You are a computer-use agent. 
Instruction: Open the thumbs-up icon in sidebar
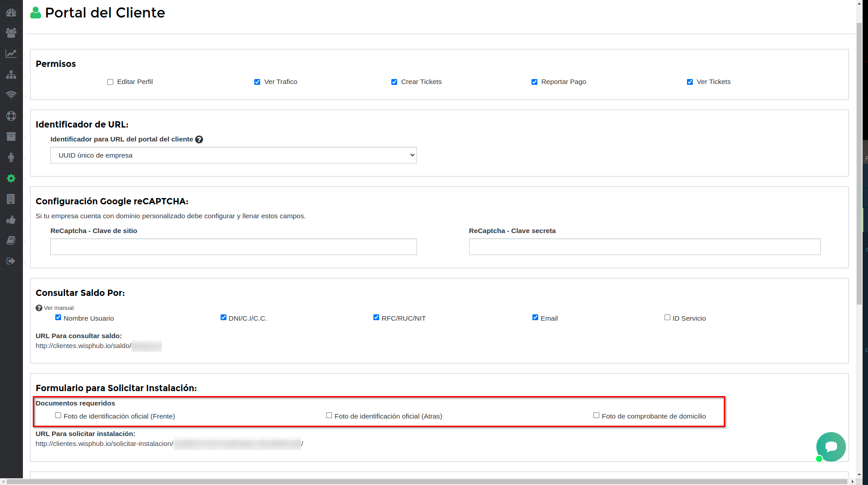[x=11, y=220]
